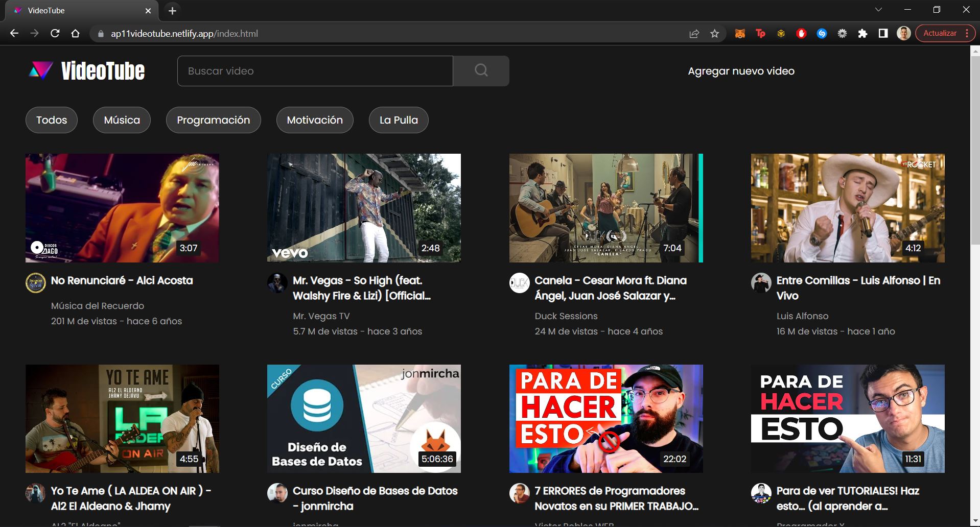Go back with browser back arrow
980x527 pixels.
click(x=14, y=33)
